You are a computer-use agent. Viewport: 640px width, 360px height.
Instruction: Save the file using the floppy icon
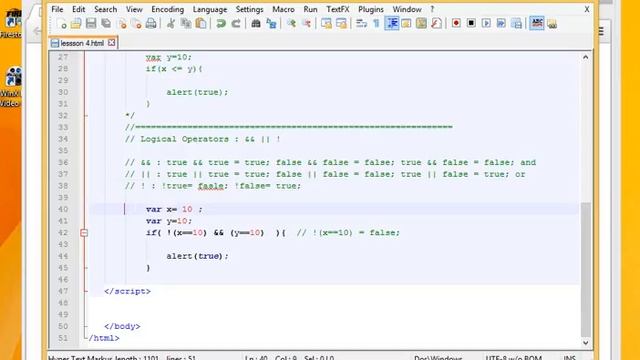[91, 24]
